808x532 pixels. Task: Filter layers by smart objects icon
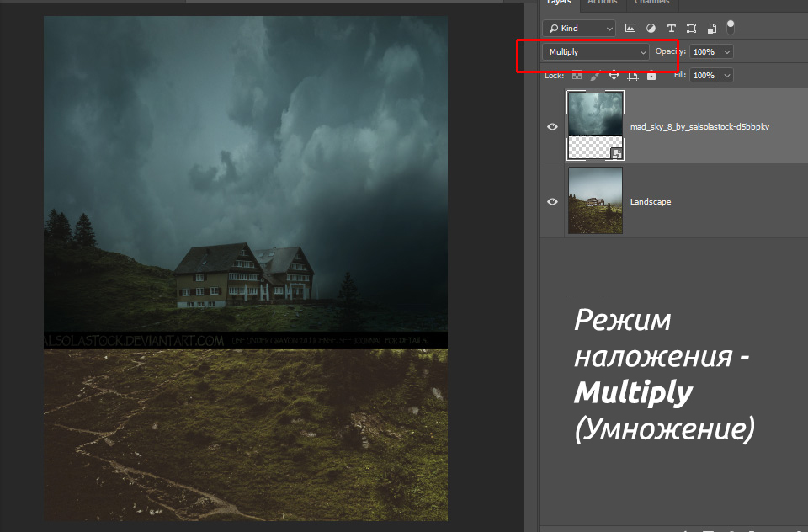click(x=712, y=29)
